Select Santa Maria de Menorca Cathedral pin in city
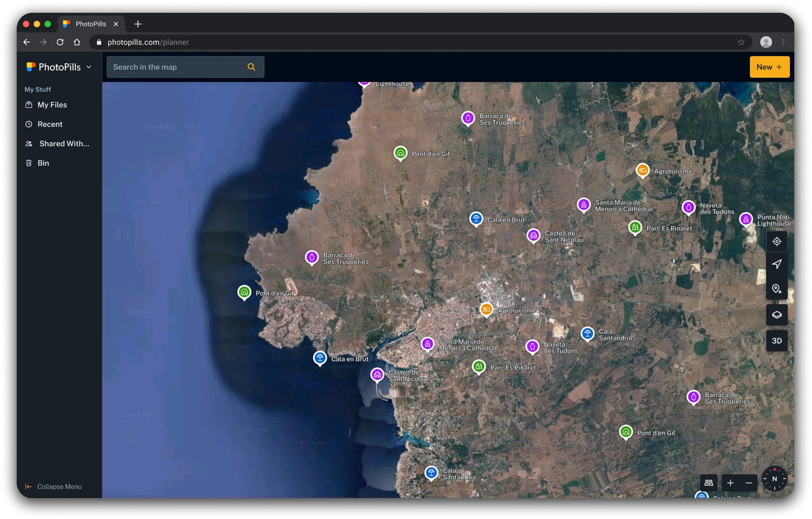 [x=427, y=344]
